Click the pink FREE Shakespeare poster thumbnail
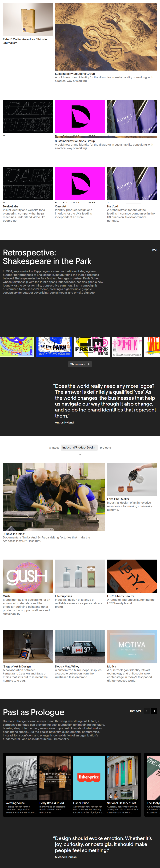Image resolution: width=160 pixels, height=868 pixels. coord(127,346)
